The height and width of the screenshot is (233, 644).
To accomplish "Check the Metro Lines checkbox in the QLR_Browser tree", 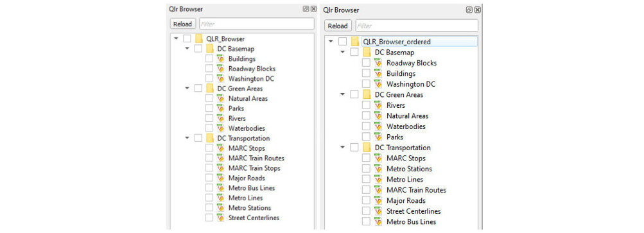I will pos(209,198).
